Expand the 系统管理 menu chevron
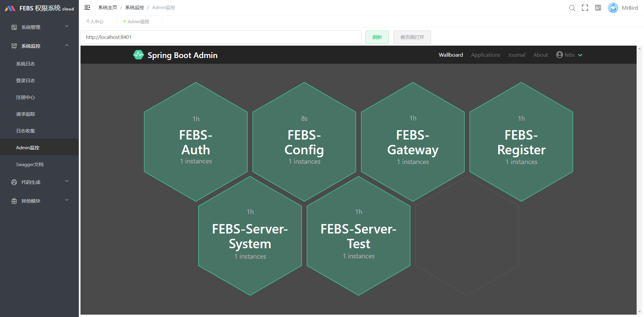Image resolution: width=644 pixels, height=317 pixels. tap(67, 26)
